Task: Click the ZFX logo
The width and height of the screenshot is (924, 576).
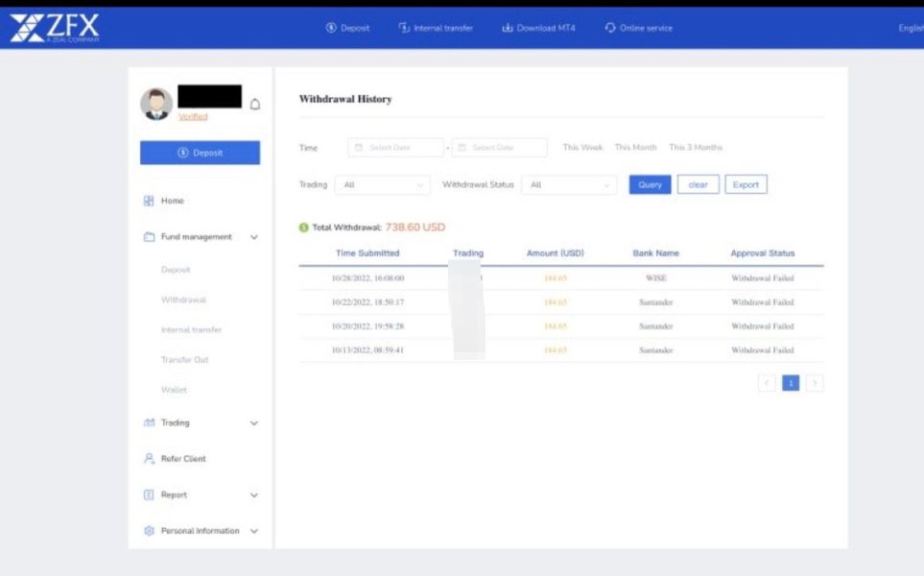Action: (55, 29)
